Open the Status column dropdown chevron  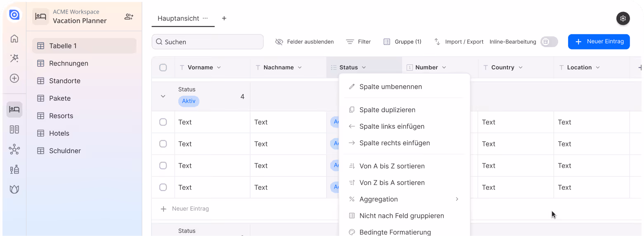(x=364, y=68)
